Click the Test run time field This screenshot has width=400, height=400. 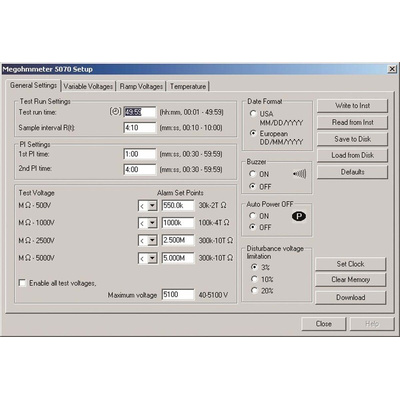click(140, 112)
